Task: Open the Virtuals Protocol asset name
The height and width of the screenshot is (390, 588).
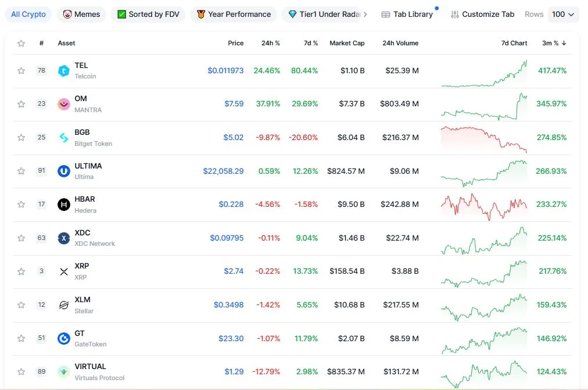Action: pos(99,378)
